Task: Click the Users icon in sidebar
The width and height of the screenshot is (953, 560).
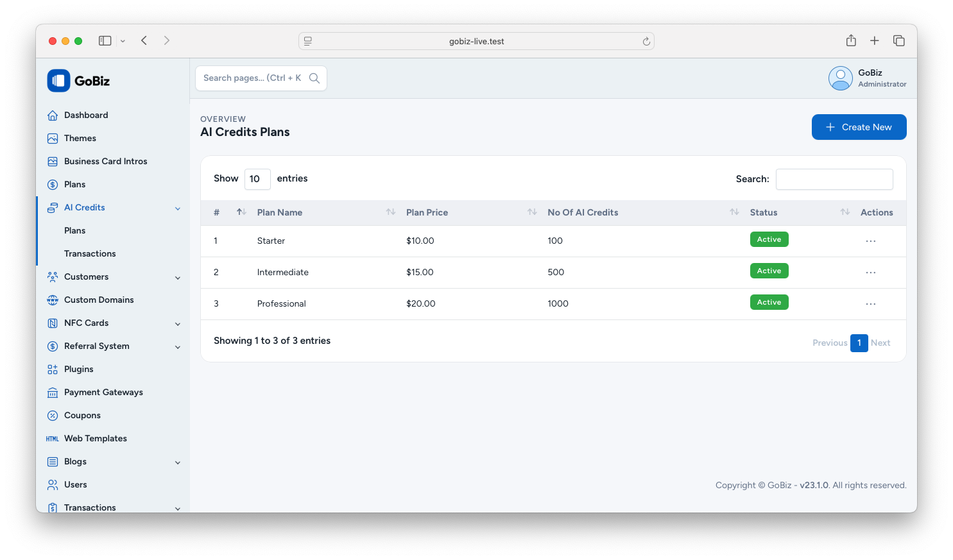Action: [53, 485]
